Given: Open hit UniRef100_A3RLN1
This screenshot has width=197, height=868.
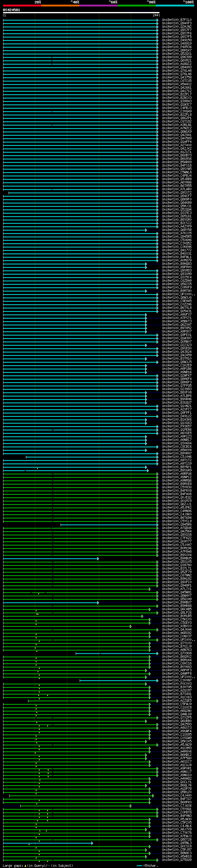Looking at the screenshot, I should pyautogui.click(x=176, y=125).
